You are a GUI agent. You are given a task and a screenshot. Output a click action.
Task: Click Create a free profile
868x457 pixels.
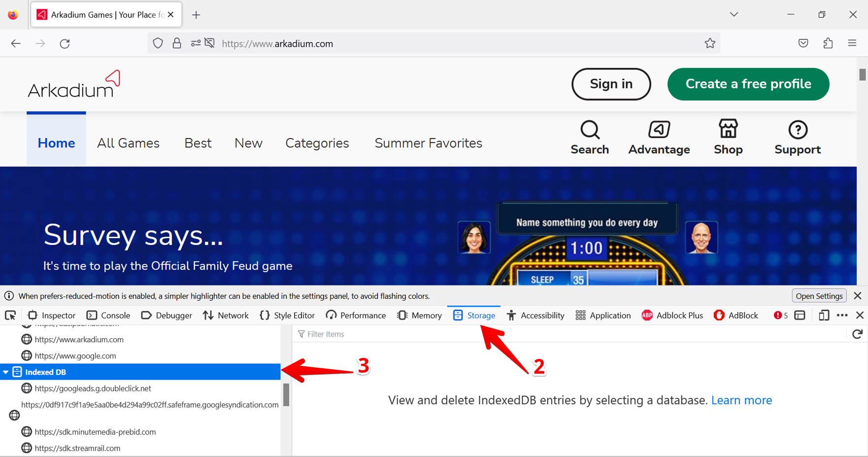coord(748,84)
